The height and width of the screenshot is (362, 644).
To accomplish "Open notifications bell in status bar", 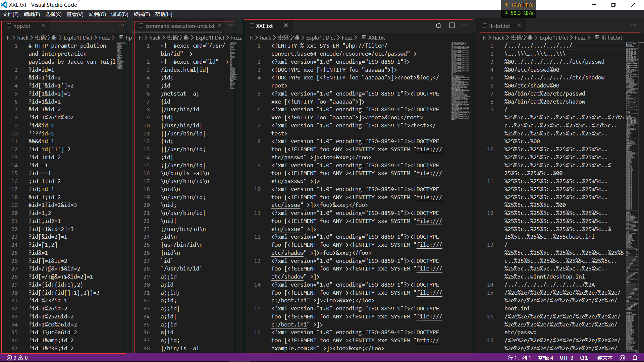I will 635,358.
